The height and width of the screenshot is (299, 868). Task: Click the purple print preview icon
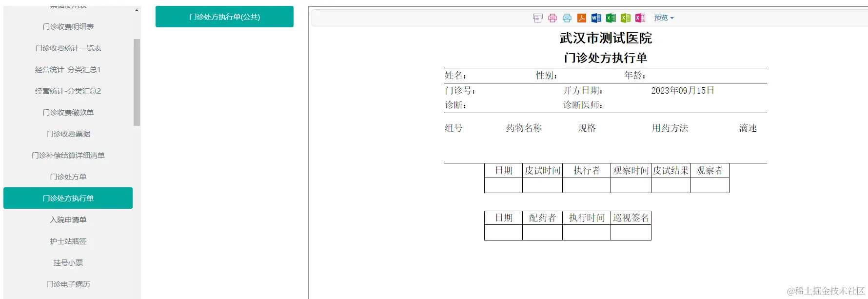[x=538, y=18]
